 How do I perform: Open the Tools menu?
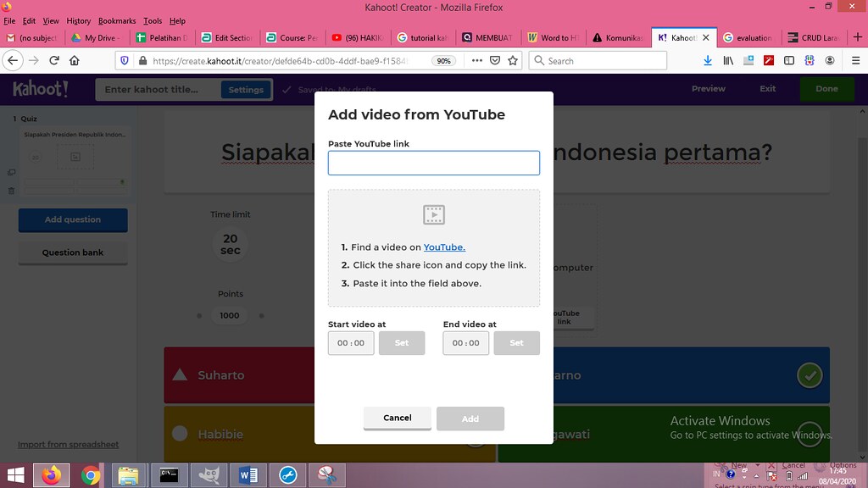[x=153, y=21]
